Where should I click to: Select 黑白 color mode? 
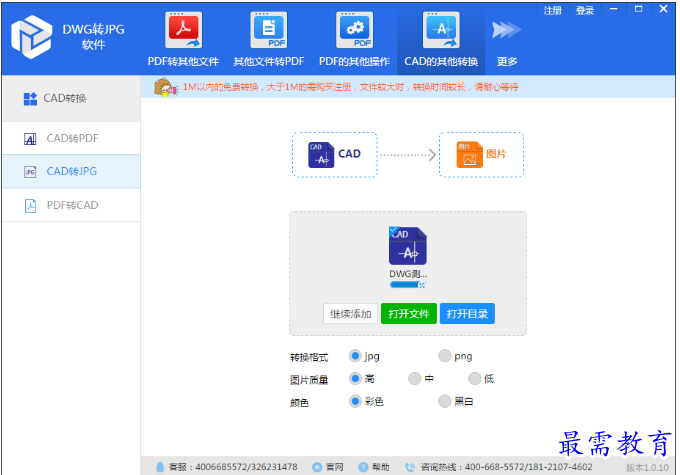click(445, 401)
